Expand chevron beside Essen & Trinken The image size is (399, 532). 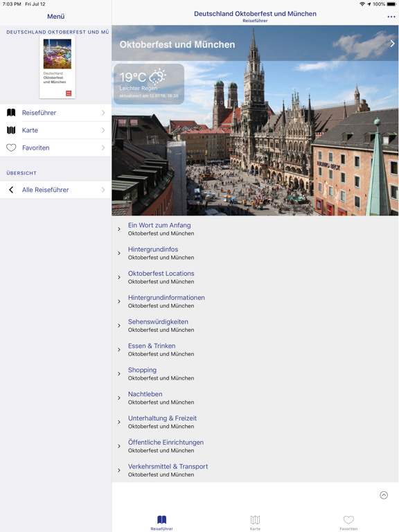click(118, 349)
